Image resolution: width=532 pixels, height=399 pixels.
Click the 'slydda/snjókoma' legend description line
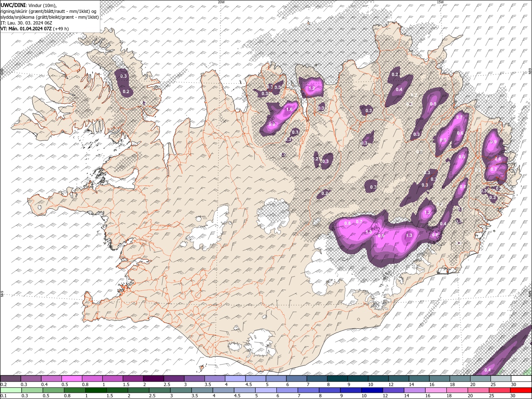50,17
